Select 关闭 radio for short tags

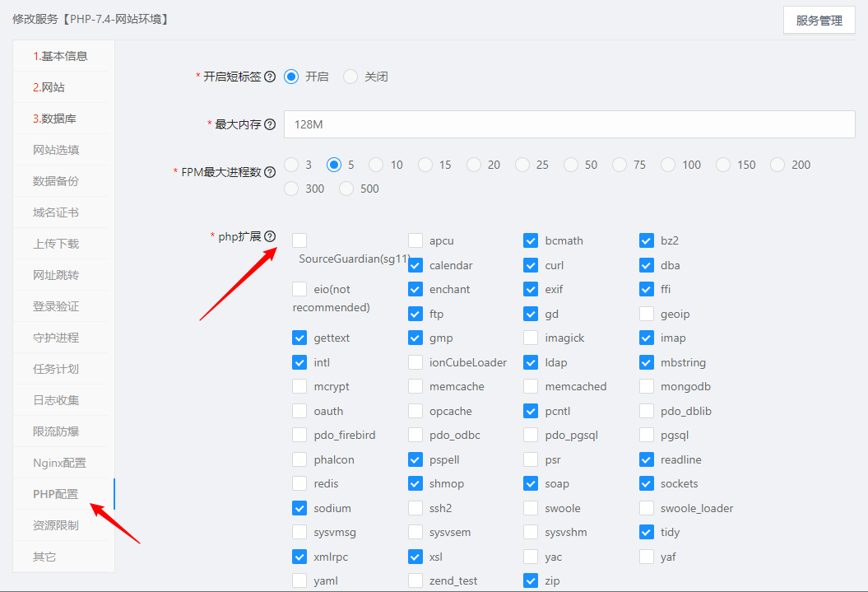tap(351, 77)
